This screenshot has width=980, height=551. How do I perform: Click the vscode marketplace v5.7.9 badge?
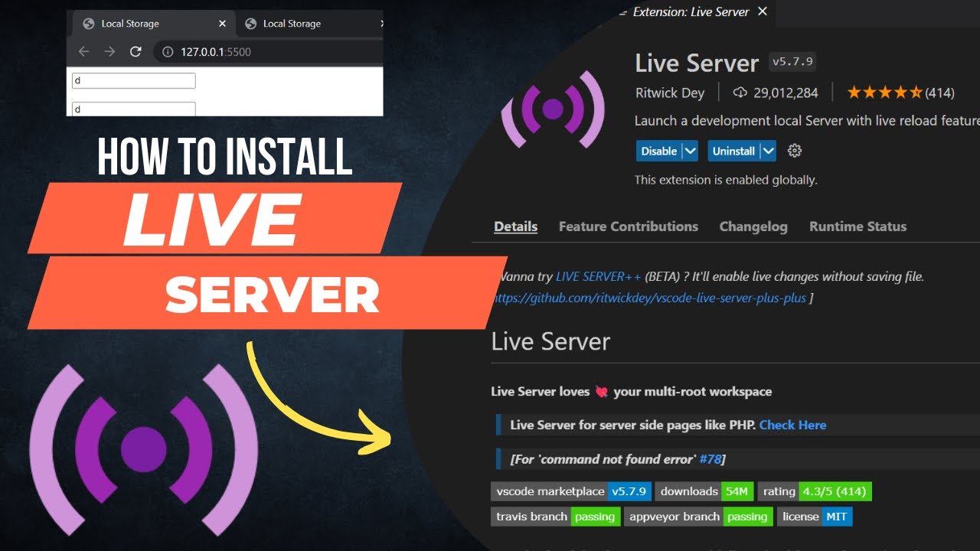[572, 491]
